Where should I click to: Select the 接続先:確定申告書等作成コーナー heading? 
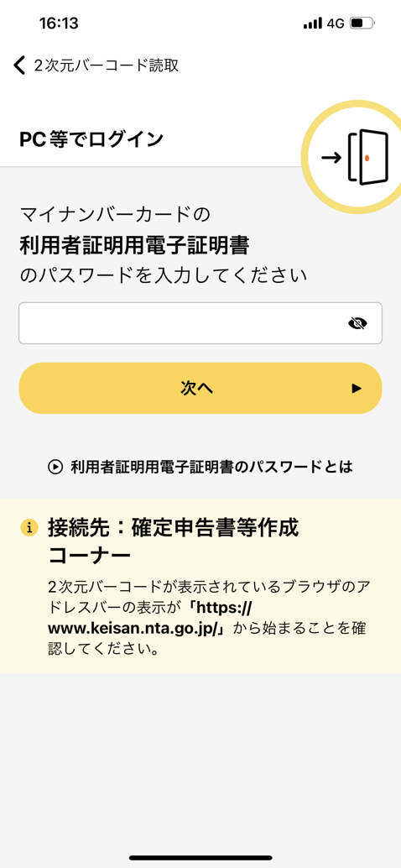coord(173,541)
